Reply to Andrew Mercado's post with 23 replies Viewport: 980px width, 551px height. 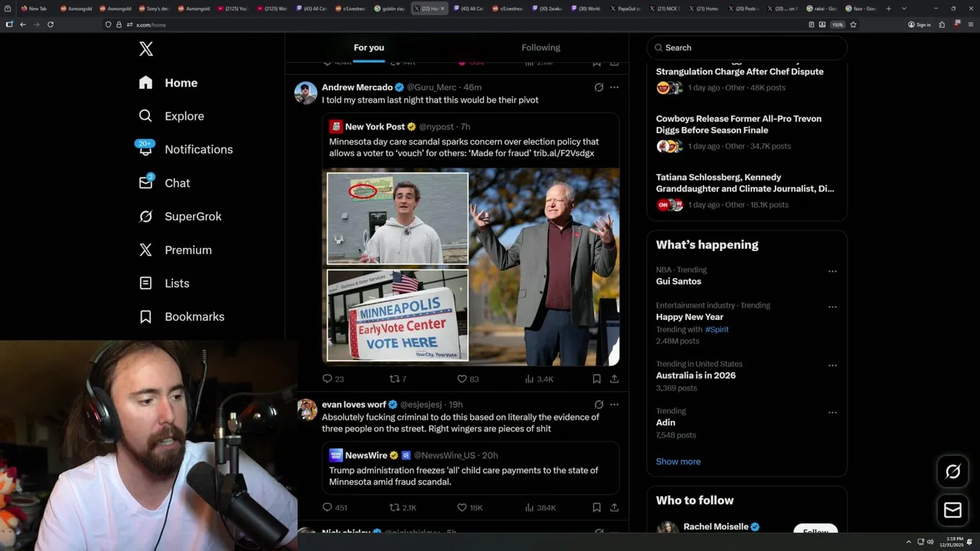(333, 379)
